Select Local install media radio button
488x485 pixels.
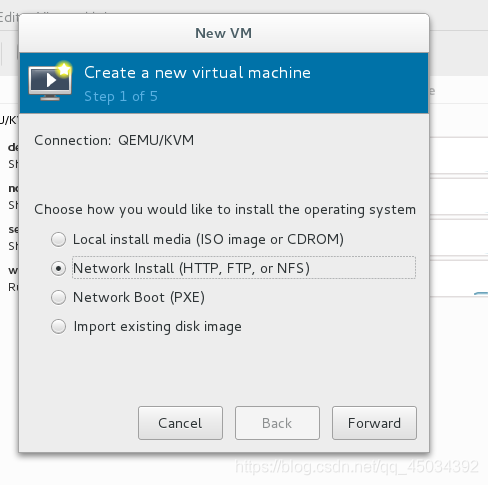[58, 239]
